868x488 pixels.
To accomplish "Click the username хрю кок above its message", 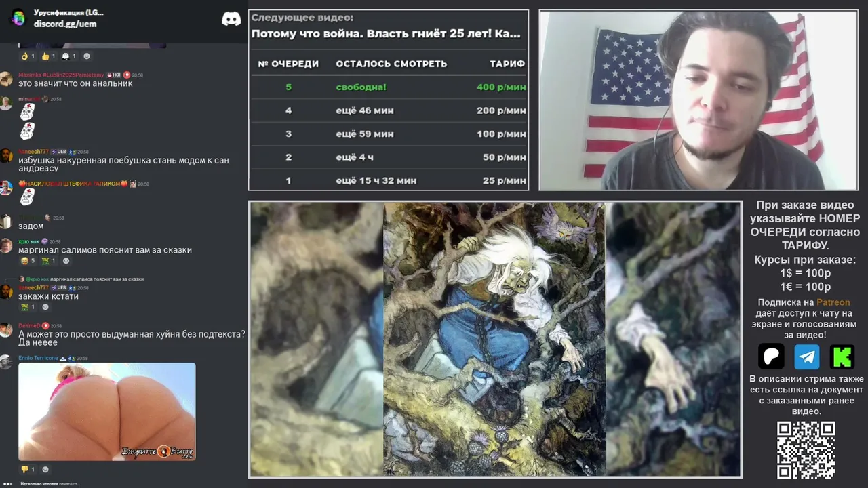I will pyautogui.click(x=29, y=241).
